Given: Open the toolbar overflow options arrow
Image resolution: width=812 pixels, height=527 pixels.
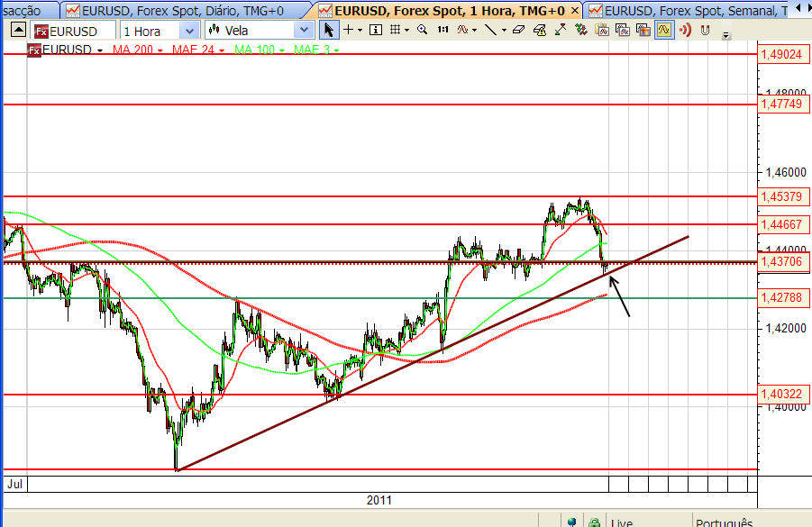Looking at the screenshot, I should [x=726, y=35].
